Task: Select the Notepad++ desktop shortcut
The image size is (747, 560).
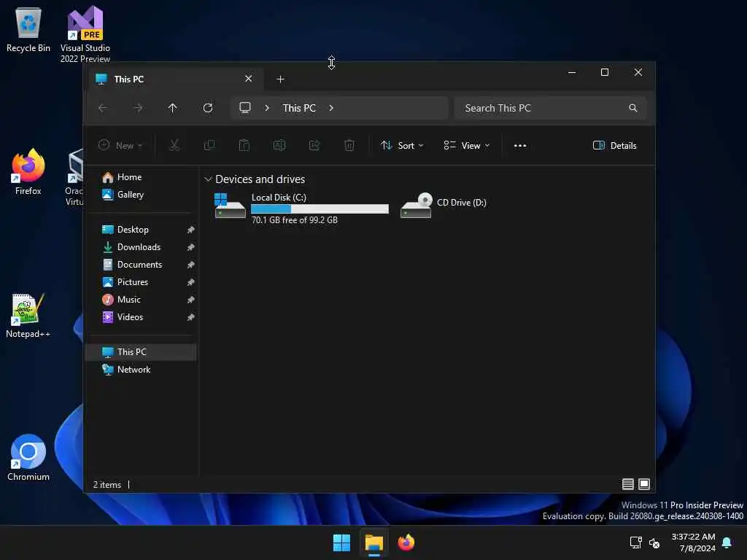Action: [x=28, y=316]
